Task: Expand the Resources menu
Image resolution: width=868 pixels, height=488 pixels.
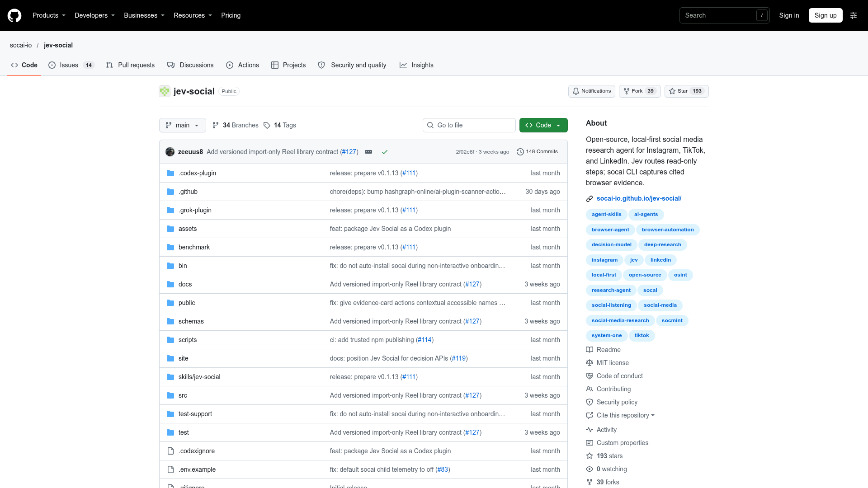Action: (193, 15)
